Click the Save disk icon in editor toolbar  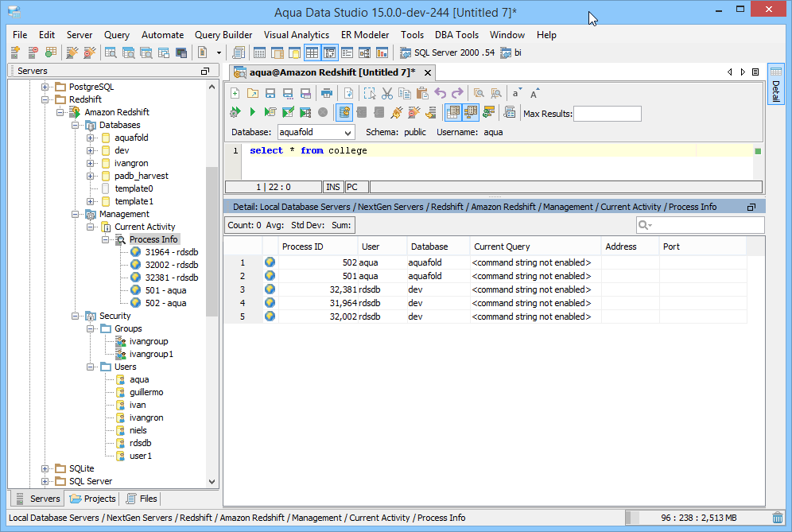(x=270, y=93)
